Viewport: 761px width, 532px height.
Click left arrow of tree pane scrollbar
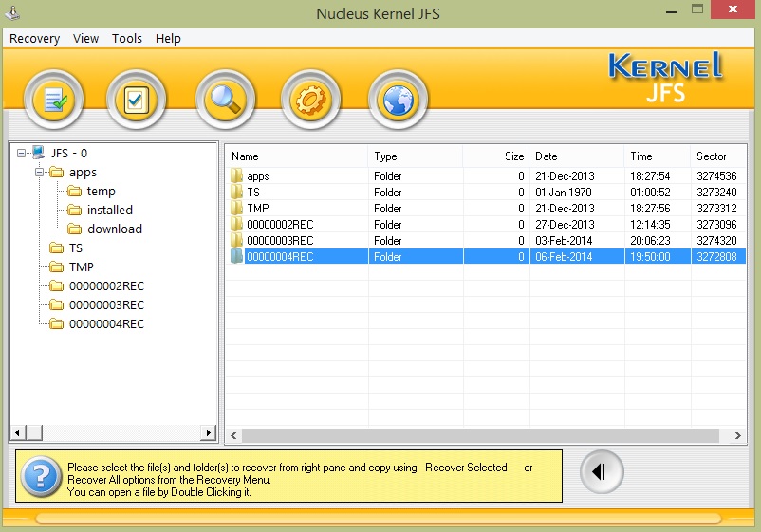(17, 432)
